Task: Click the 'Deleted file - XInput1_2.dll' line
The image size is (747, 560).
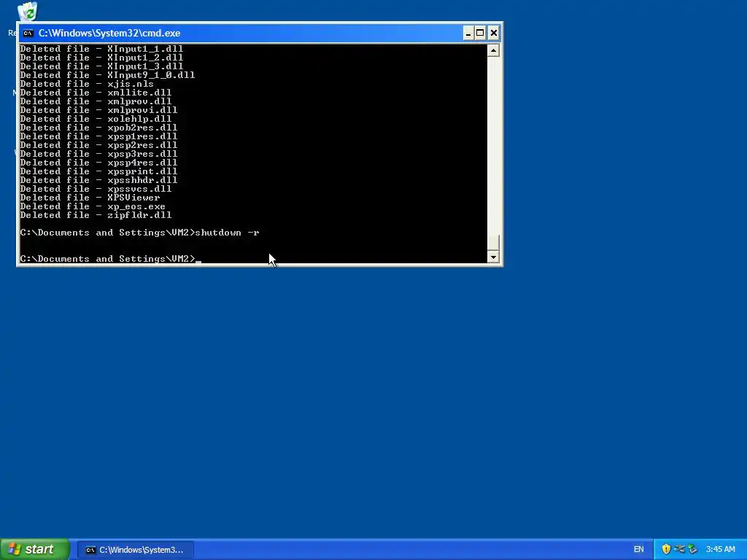Action: pyautogui.click(x=101, y=58)
